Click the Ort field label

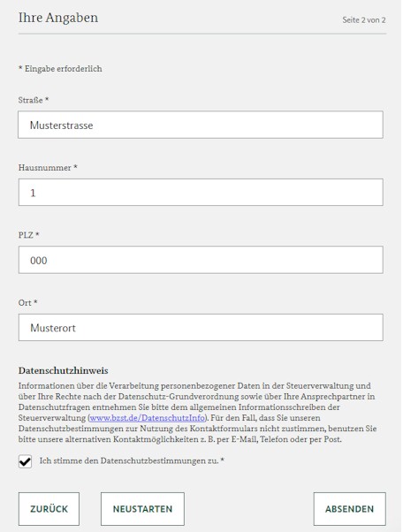[27, 302]
